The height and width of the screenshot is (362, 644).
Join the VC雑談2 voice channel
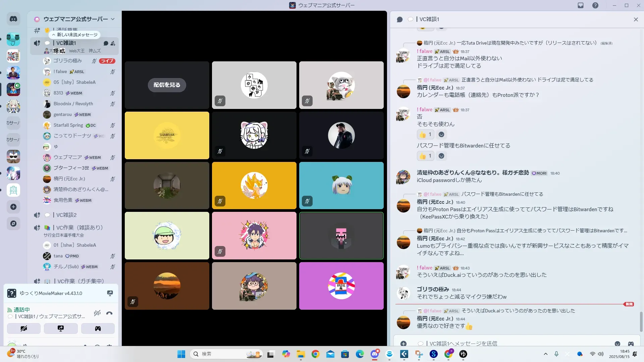click(66, 215)
